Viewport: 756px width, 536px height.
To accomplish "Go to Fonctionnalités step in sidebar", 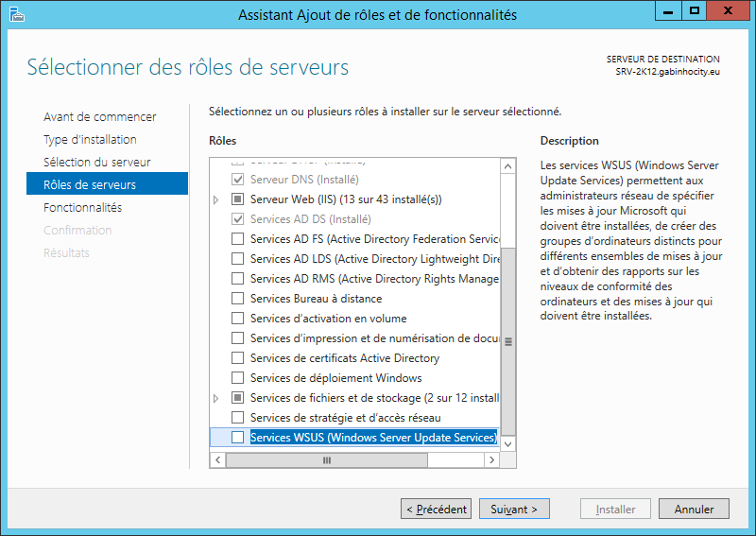I will pos(82,207).
